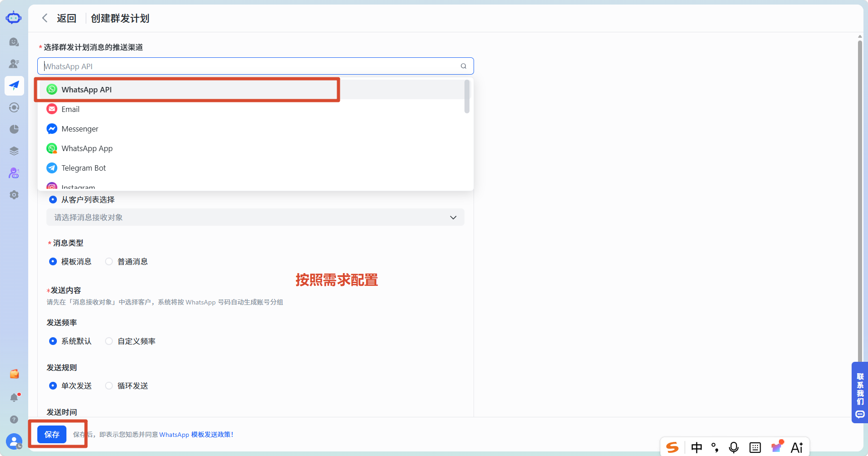Image resolution: width=868 pixels, height=456 pixels.
Task: Select WhatsApp API in channel list
Action: click(x=255, y=90)
